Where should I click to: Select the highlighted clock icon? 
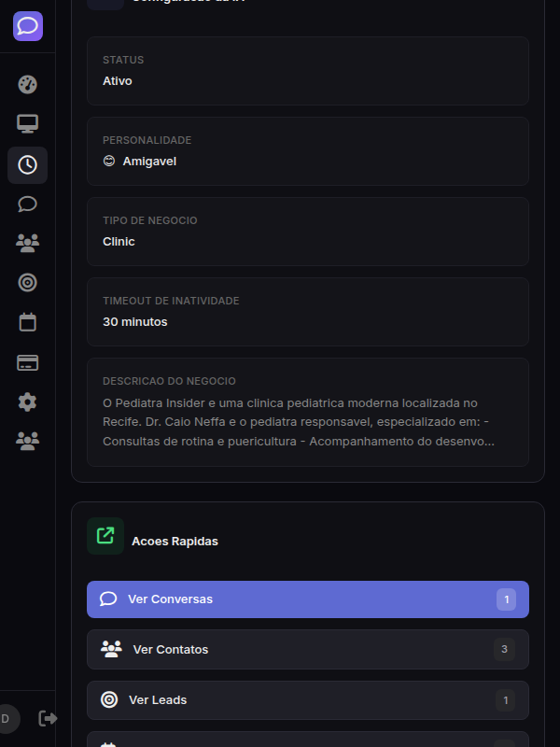point(27,164)
